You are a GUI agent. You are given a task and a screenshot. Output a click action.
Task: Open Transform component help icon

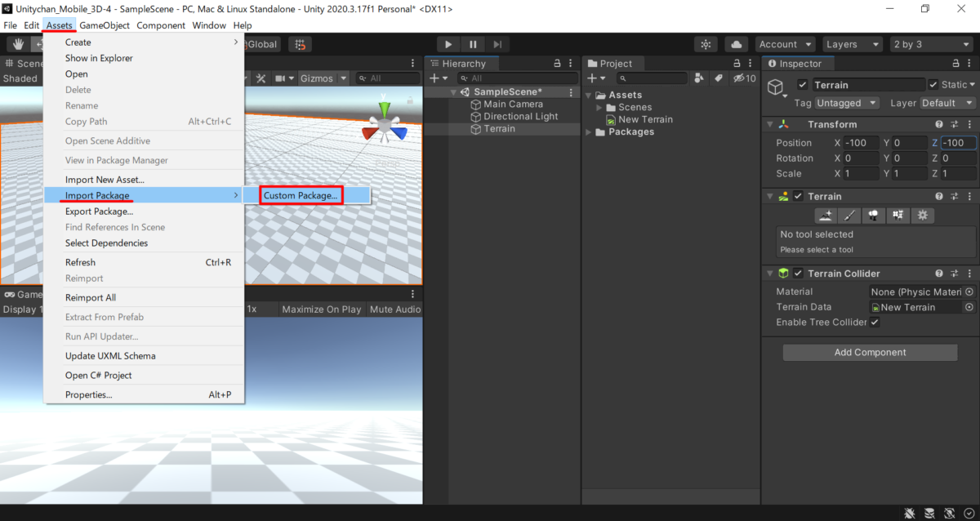pos(940,124)
